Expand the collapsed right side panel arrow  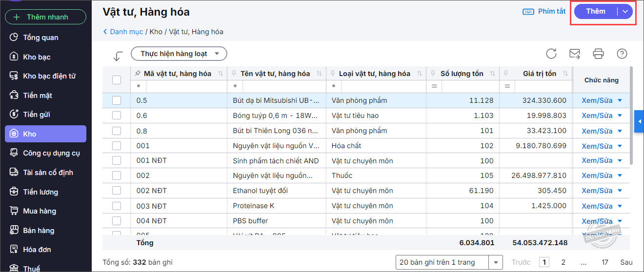pos(639,121)
